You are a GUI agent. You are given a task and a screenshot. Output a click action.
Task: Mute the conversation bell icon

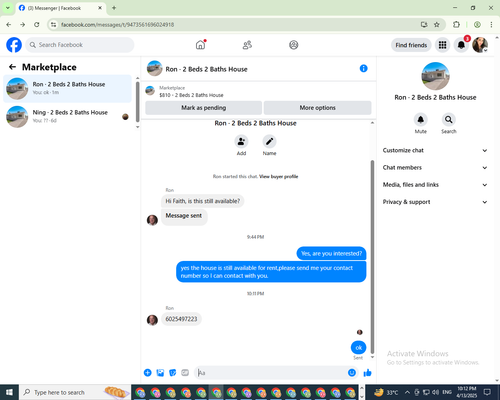(x=421, y=119)
